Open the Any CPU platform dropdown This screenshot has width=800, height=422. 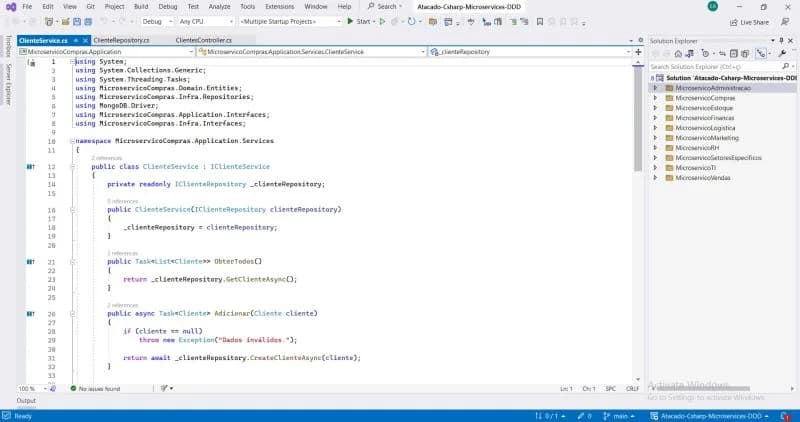coord(206,22)
